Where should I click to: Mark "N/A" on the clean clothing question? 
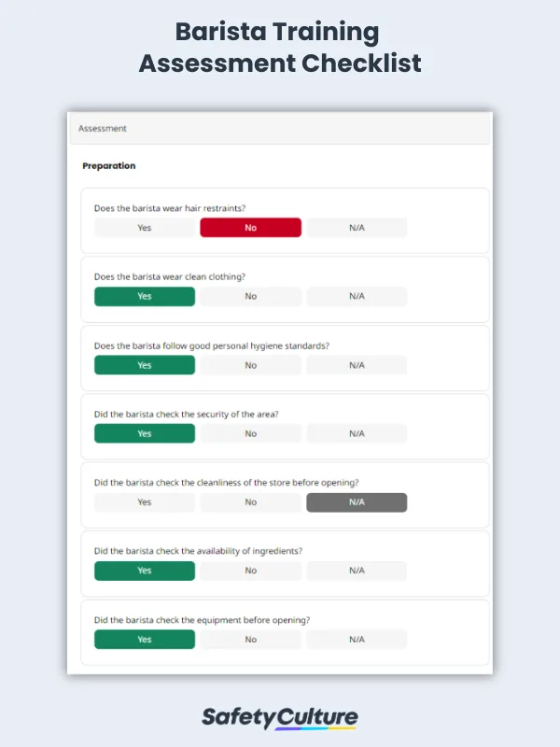click(x=357, y=296)
